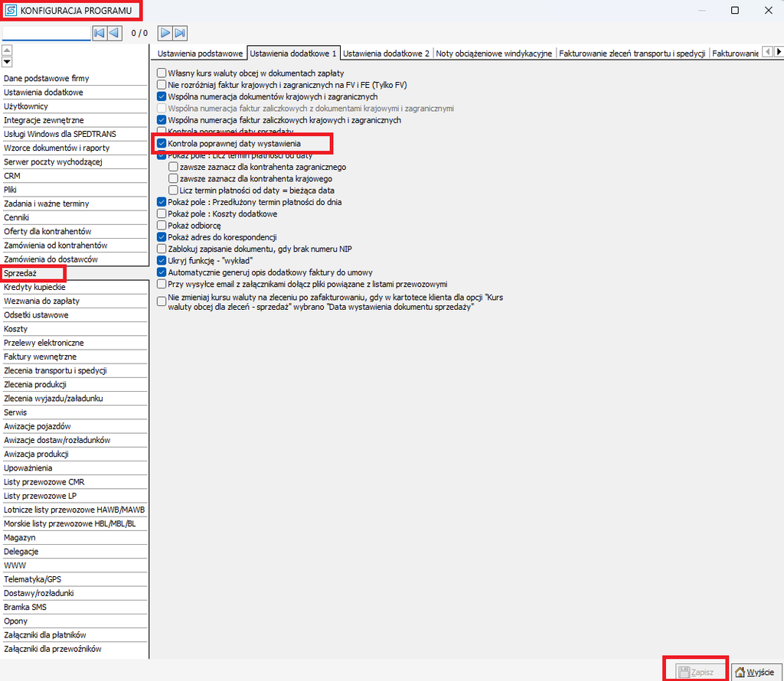Collapse sidebar list with up arrow

point(7,50)
